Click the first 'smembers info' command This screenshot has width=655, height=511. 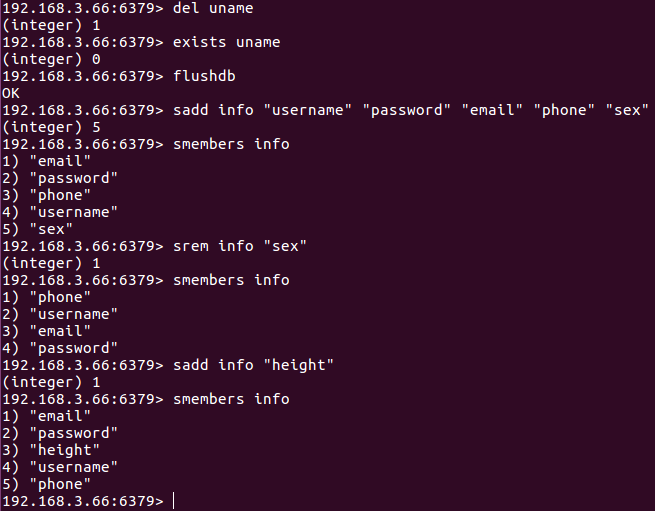tap(231, 144)
